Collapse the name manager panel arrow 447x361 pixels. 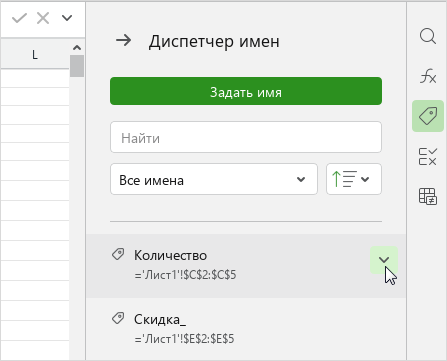pos(123,41)
